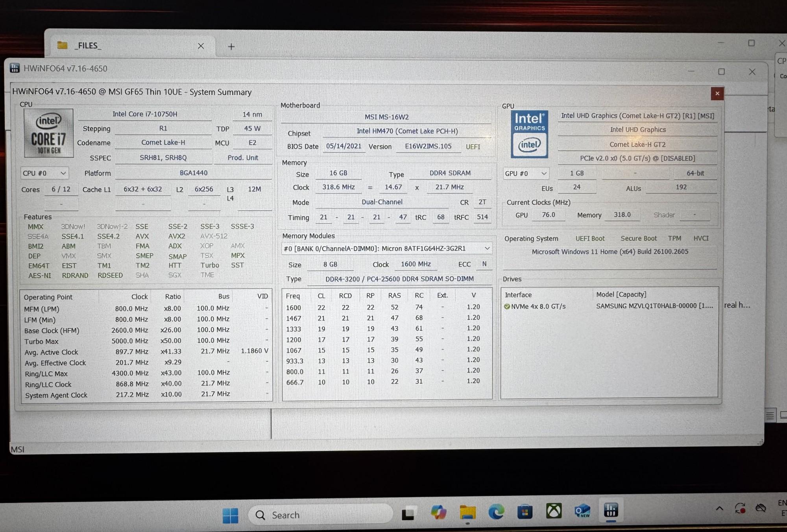This screenshot has width=787, height=532.
Task: Show hidden system tray icons chevron
Action: point(719,509)
